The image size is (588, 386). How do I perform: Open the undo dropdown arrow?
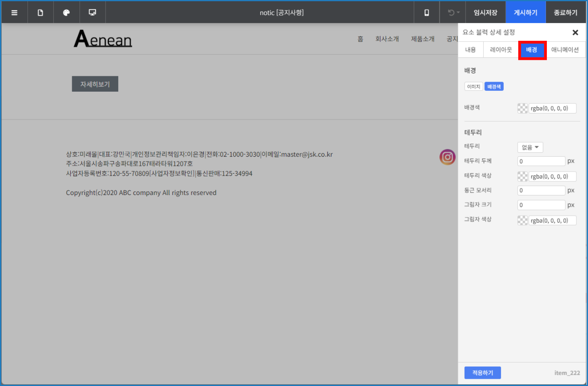[x=459, y=13]
